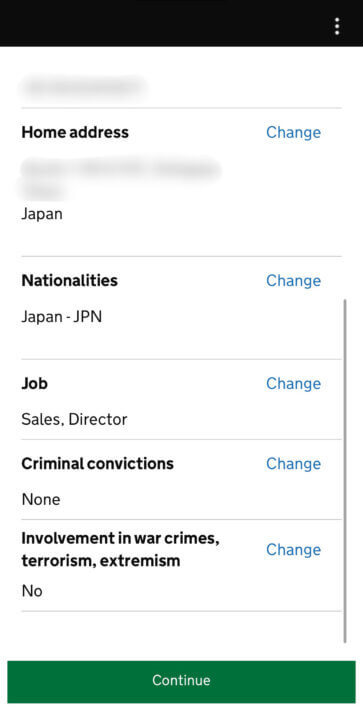Click the blurred home address lines
363x720 pixels.
pyautogui.click(x=119, y=178)
